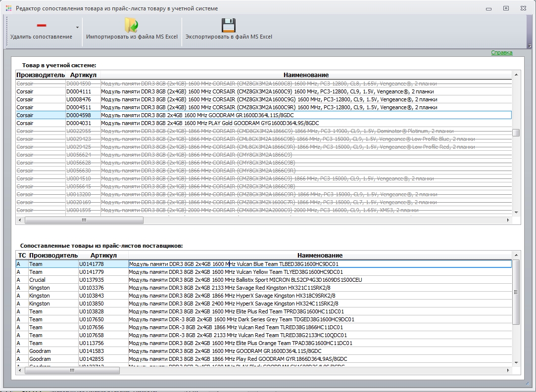Select Kingston row with article U0103376
This screenshot has width=536, height=392.
264,288
